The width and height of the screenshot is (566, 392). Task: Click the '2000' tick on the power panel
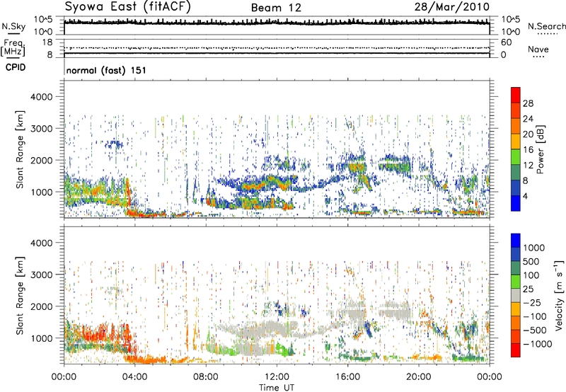(x=41, y=160)
